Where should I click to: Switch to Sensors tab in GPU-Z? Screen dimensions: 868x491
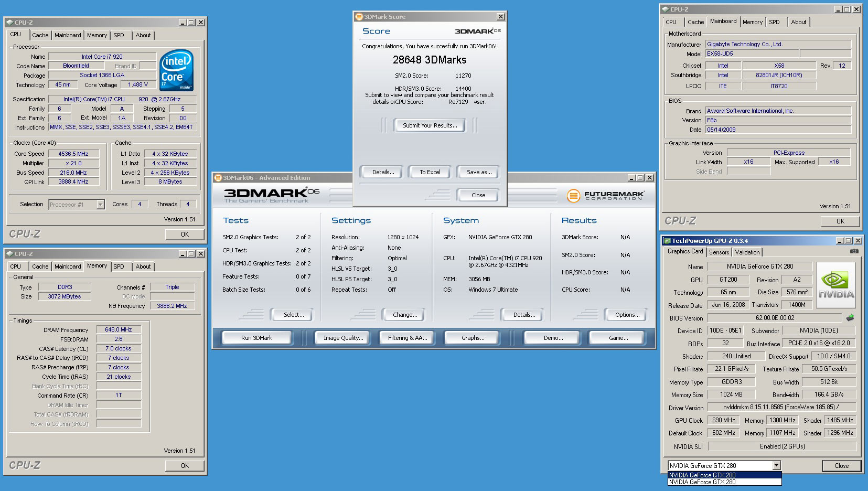click(x=719, y=252)
